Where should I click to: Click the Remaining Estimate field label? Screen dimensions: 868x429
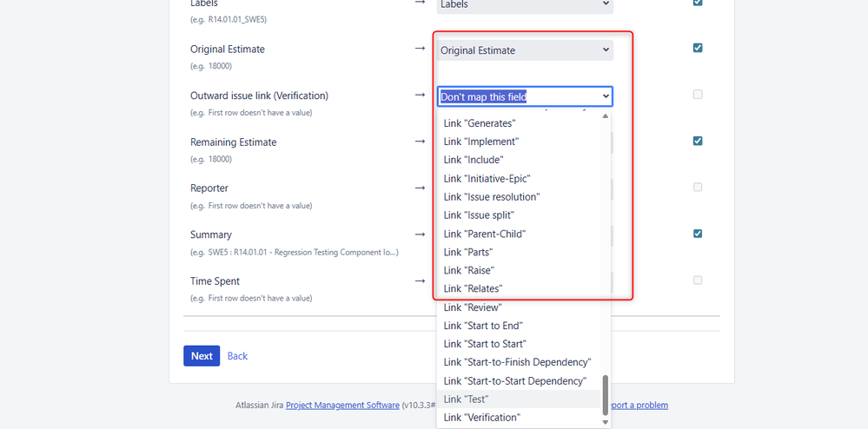[x=233, y=142]
